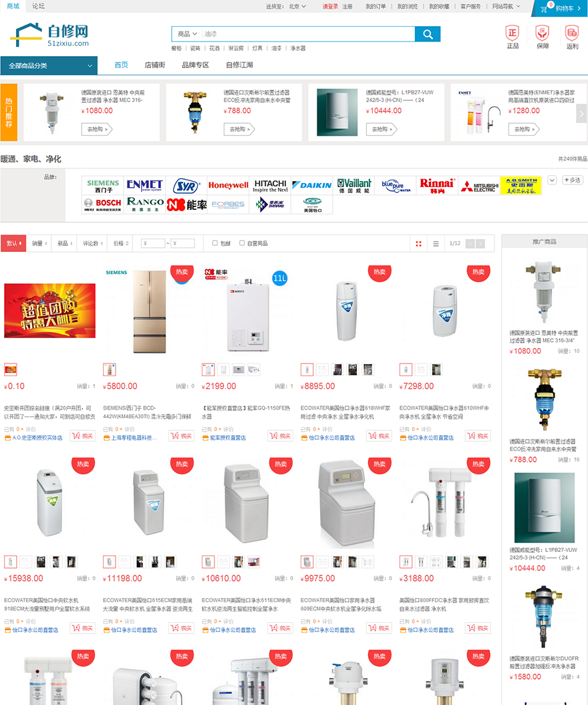Enable the 包邮 free shipping checkbox
Image resolution: width=588 pixels, height=705 pixels.
[x=215, y=243]
